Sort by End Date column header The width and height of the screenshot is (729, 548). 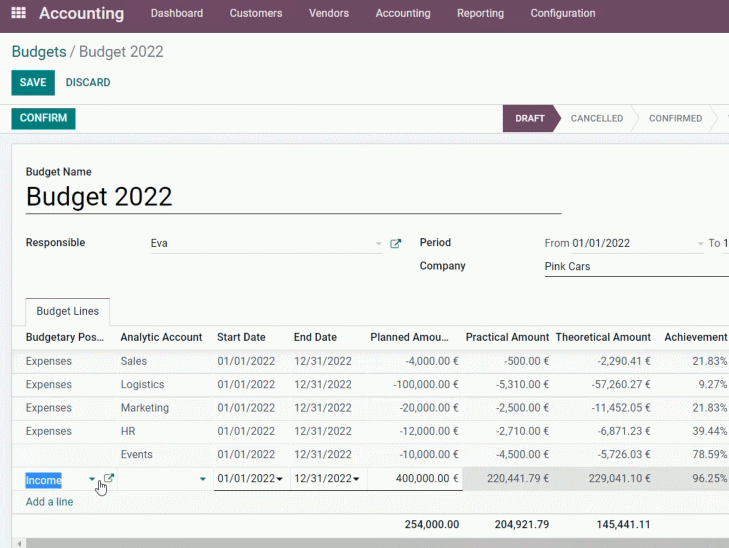(x=315, y=337)
